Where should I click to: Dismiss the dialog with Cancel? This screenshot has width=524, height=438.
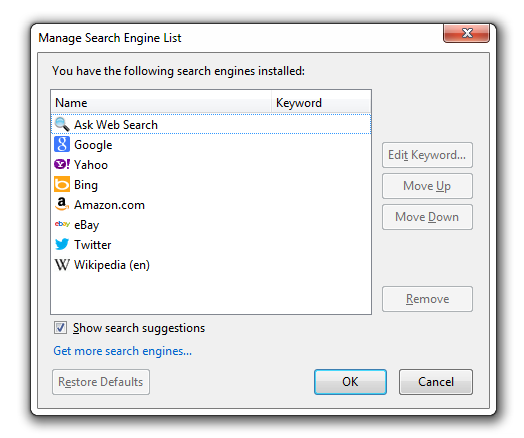[436, 382]
